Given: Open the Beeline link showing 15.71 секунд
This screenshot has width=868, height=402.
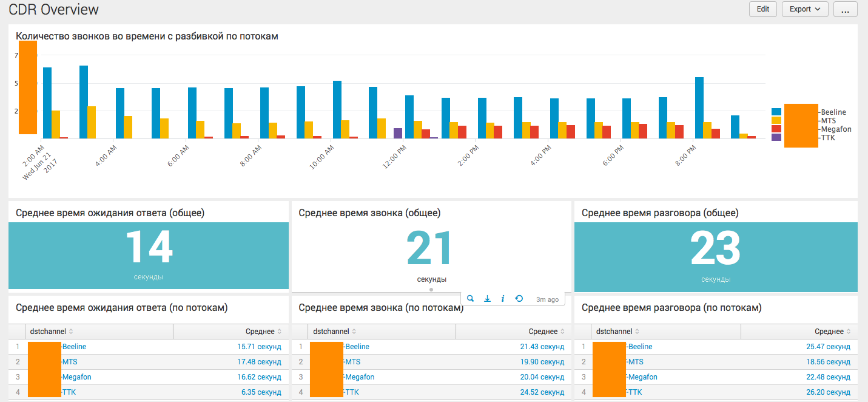Looking at the screenshot, I should [x=73, y=346].
